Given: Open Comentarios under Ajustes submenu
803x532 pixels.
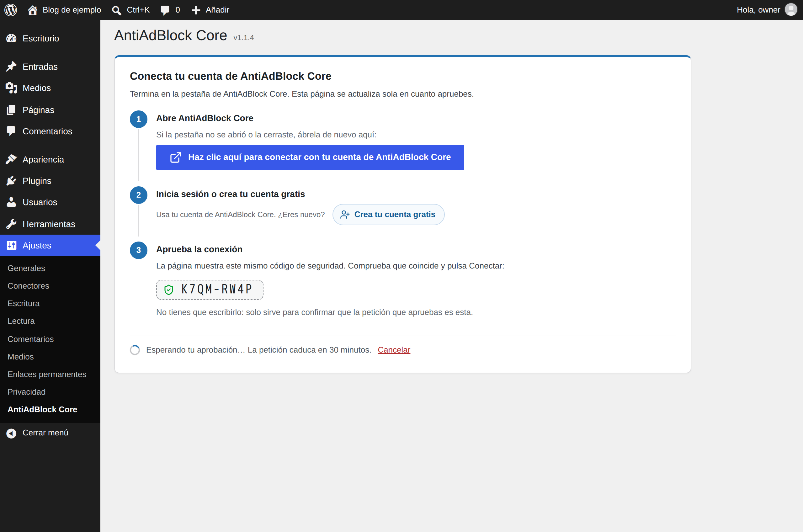Looking at the screenshot, I should (30, 339).
